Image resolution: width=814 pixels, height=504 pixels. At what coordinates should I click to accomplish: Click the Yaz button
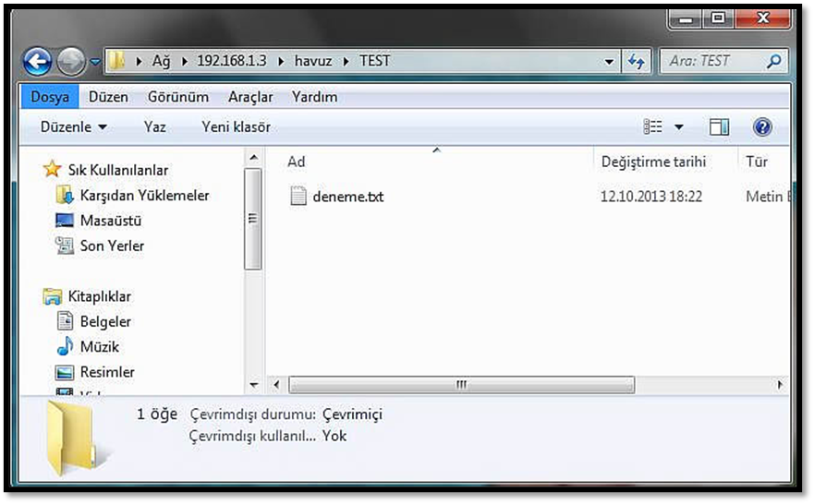click(x=154, y=126)
